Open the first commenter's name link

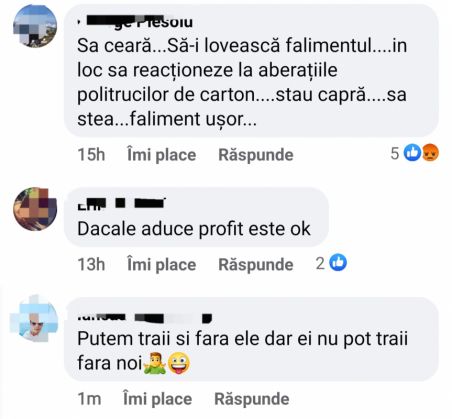click(135, 22)
